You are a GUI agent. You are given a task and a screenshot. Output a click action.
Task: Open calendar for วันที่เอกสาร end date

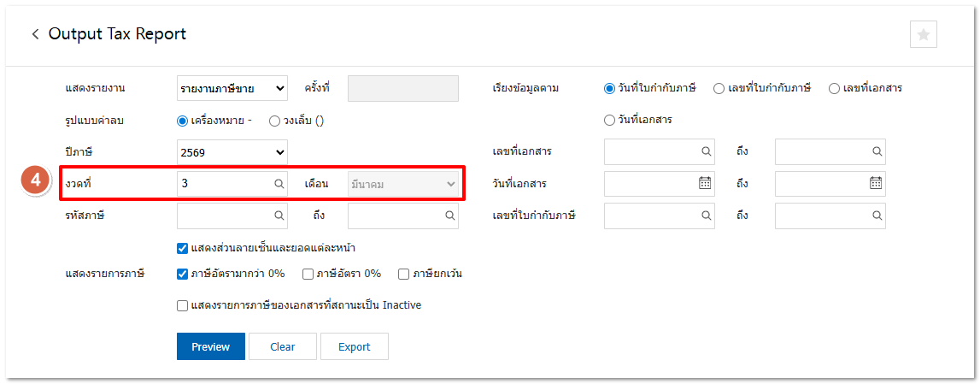pos(876,183)
